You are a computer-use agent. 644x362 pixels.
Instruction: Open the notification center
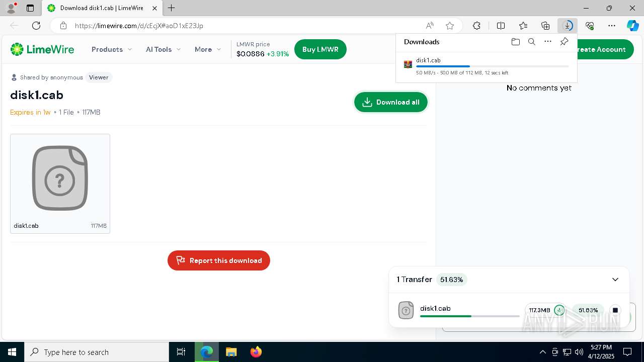(627, 352)
